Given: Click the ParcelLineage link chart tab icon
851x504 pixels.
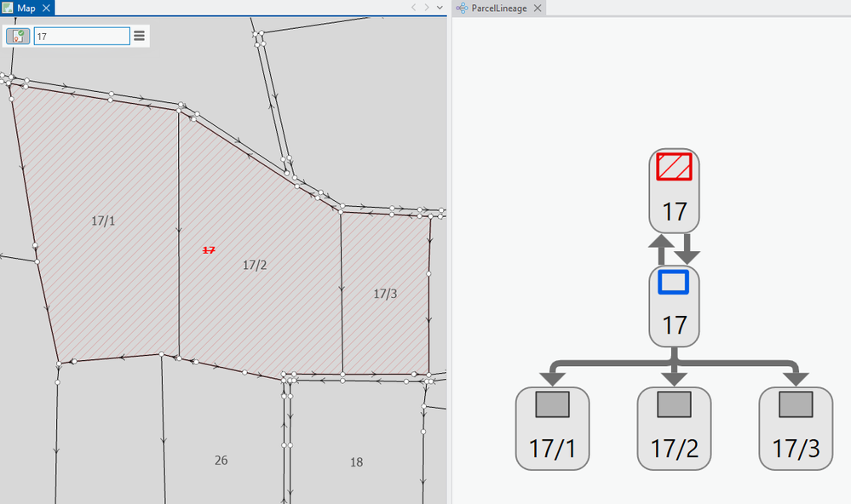Looking at the screenshot, I should (x=462, y=9).
